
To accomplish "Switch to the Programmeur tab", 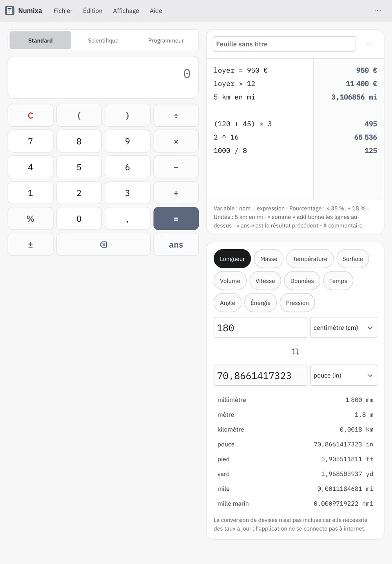I will click(166, 40).
